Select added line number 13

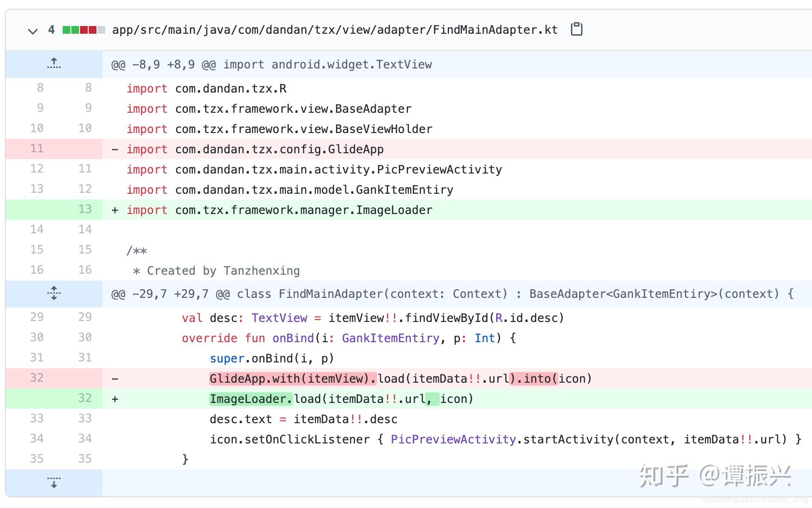pos(85,209)
